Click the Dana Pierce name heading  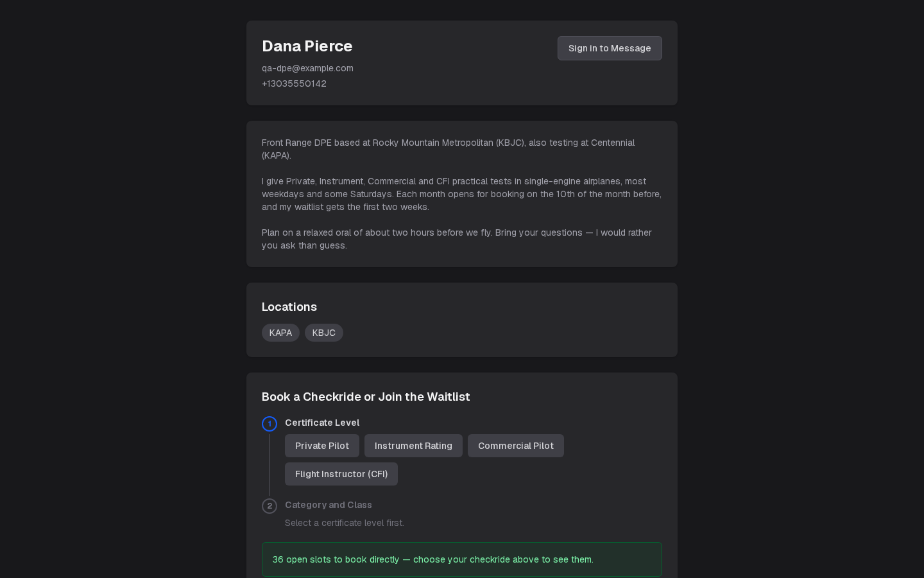307,46
